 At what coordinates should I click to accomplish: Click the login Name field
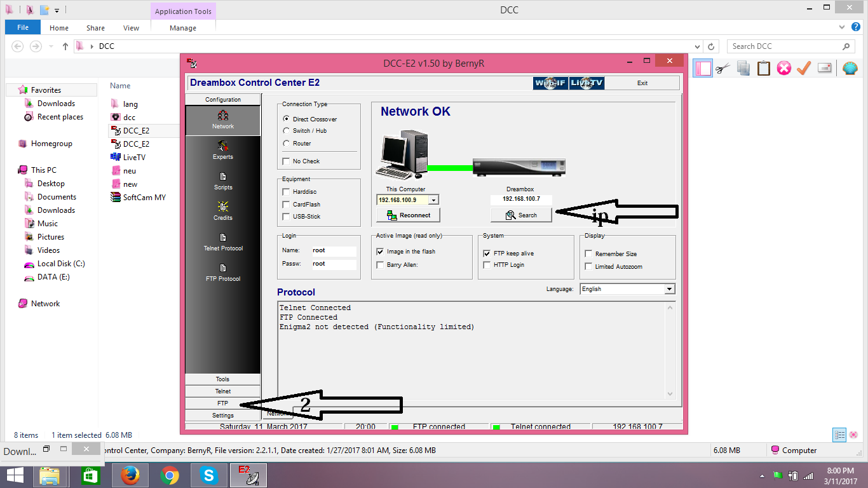tap(334, 251)
